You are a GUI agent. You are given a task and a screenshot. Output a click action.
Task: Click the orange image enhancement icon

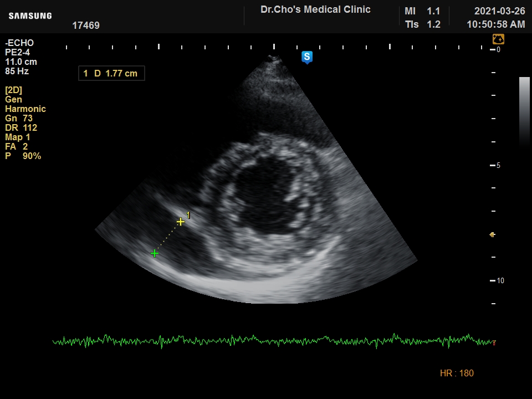click(498, 39)
